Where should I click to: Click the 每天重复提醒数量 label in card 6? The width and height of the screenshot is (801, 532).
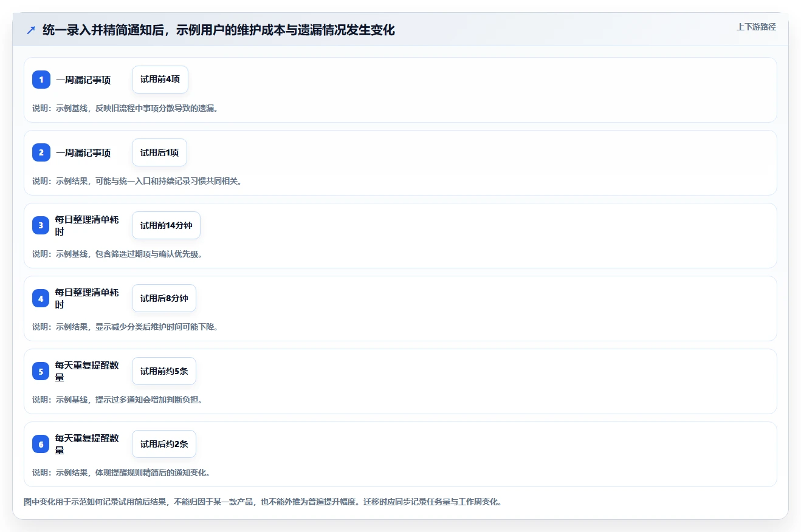[87, 444]
